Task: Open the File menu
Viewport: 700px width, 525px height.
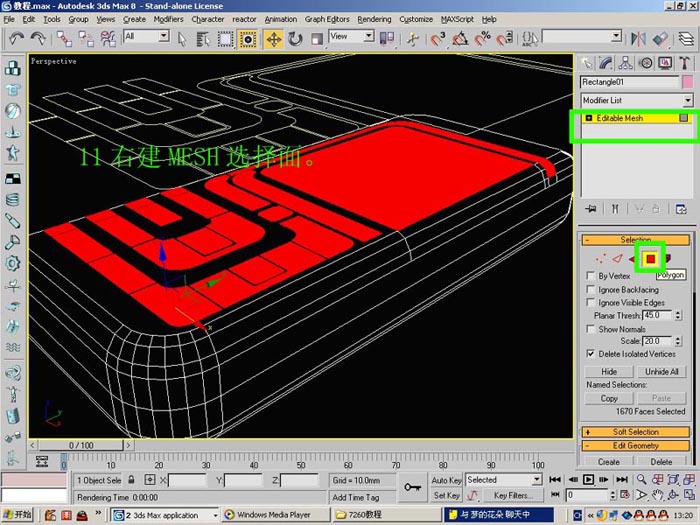Action: [x=9, y=19]
